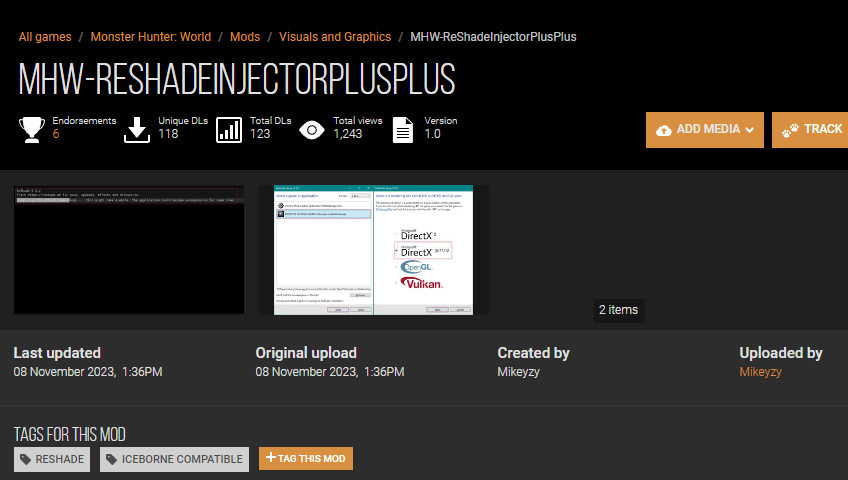The height and width of the screenshot is (480, 848).
Task: Open Visuals and Graphics category link
Action: (335, 37)
